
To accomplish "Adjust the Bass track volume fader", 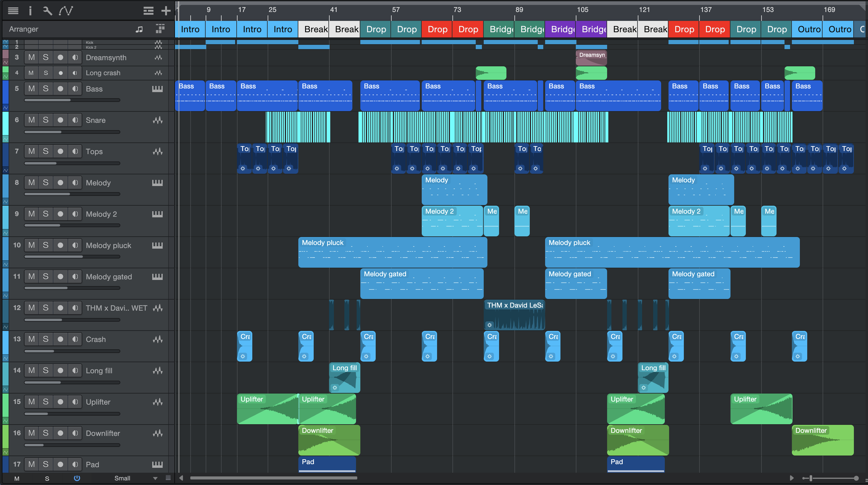I will click(72, 100).
